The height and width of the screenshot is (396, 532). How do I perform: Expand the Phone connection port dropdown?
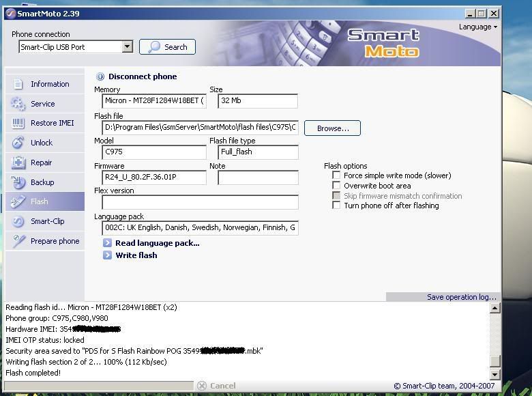point(128,46)
